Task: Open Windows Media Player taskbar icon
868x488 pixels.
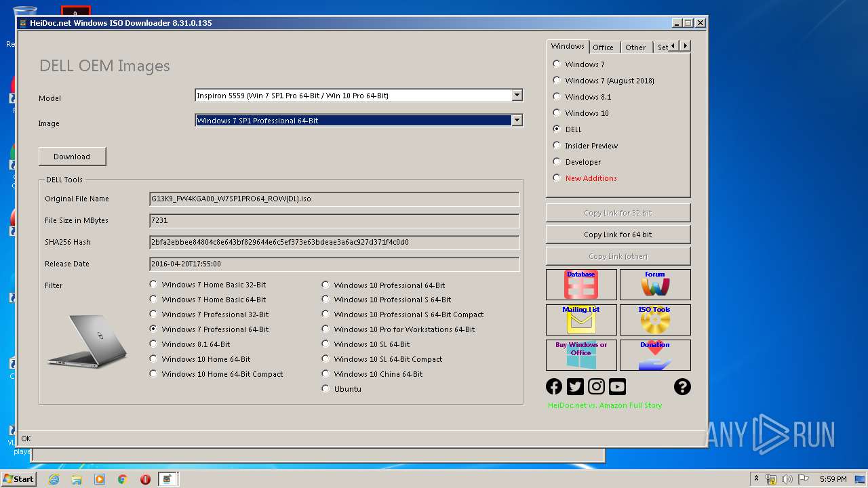Action: [x=100, y=479]
